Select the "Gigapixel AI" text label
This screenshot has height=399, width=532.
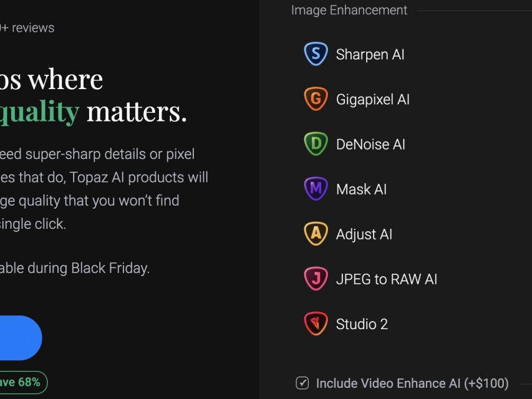372,99
